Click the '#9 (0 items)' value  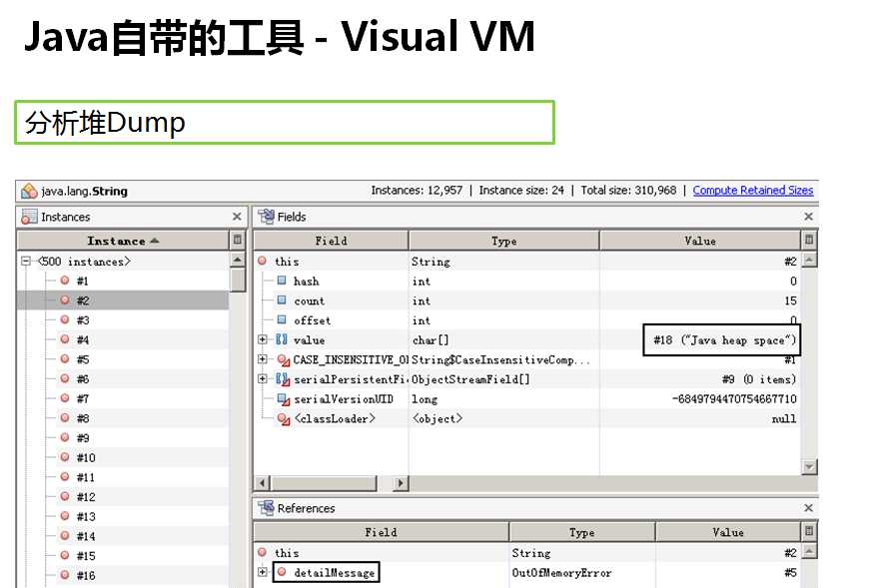coord(759,379)
